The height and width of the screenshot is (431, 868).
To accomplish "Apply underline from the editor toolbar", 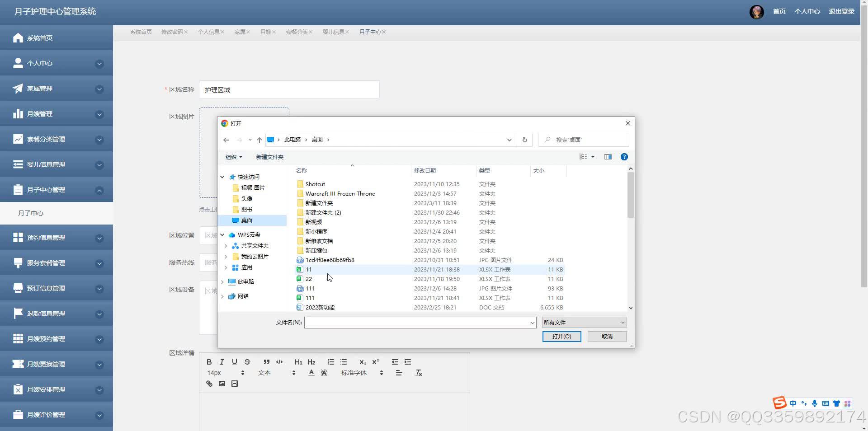I will click(234, 362).
